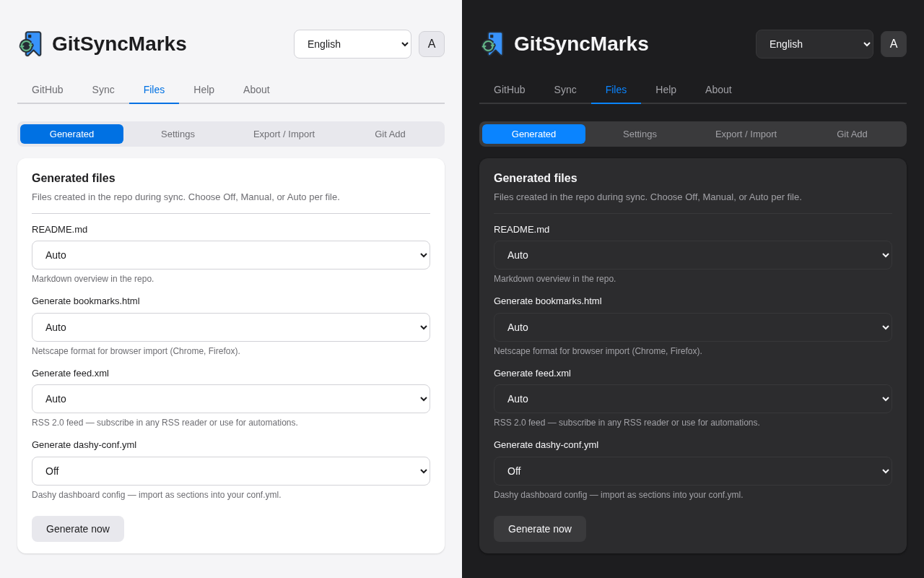Click the GitSyncMarks logo icon in dark panel
924x578 pixels.
click(x=493, y=44)
